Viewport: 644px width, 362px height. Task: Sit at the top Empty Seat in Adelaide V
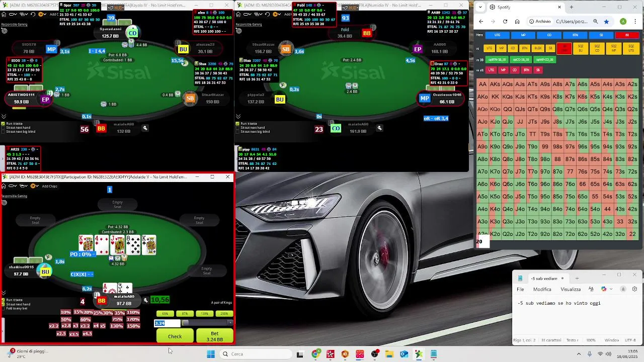pos(117,204)
